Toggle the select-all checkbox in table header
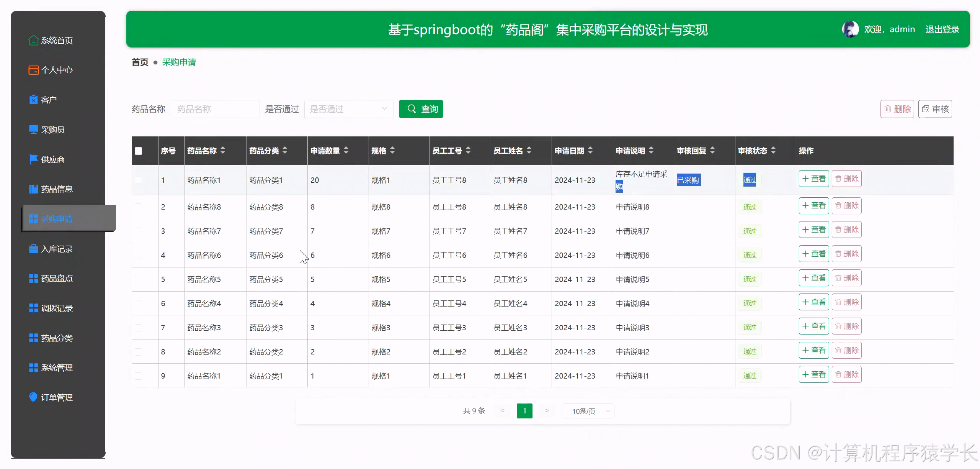Screen dimensions: 980x469 139,151
